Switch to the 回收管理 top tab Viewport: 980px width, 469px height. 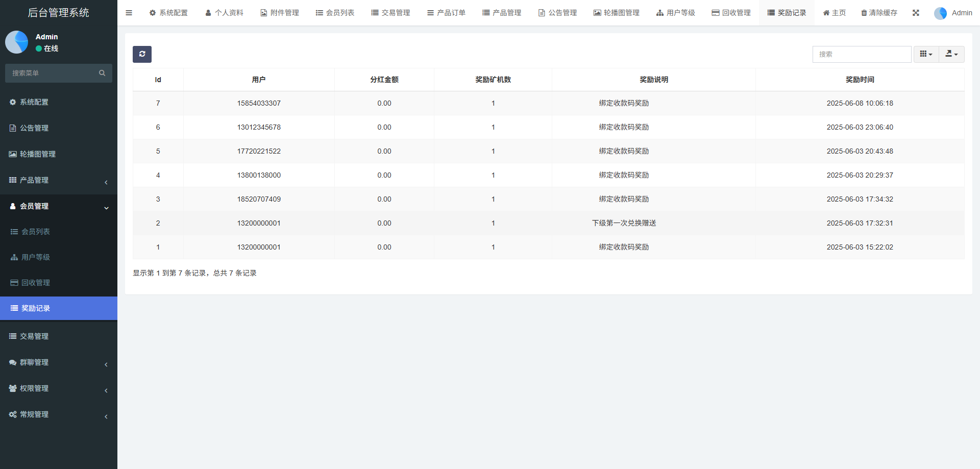point(731,13)
